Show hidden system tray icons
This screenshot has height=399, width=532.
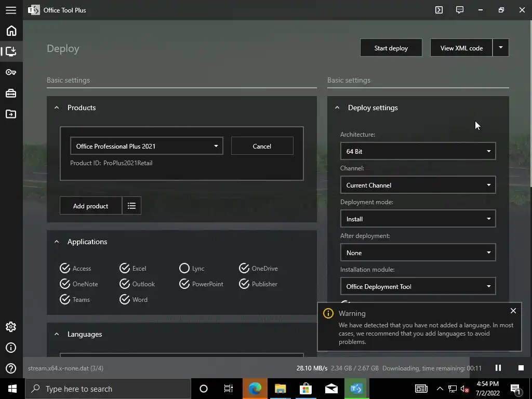tap(440, 389)
